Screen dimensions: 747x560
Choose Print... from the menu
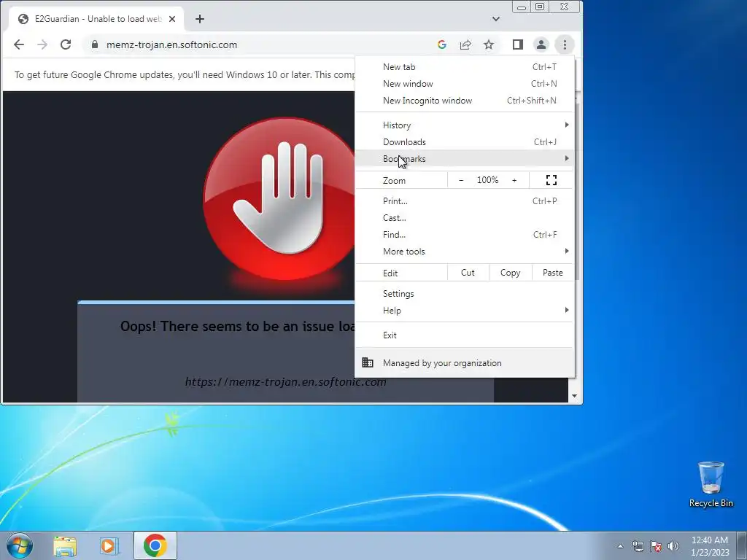pos(465,201)
